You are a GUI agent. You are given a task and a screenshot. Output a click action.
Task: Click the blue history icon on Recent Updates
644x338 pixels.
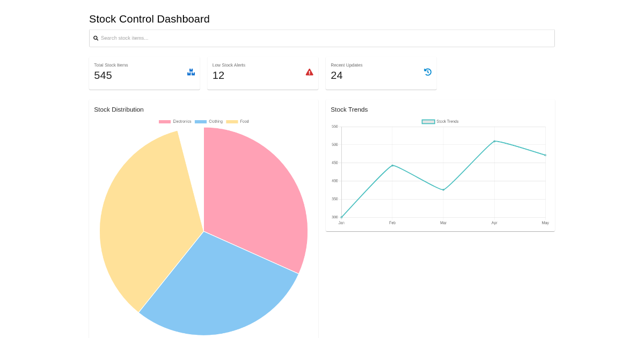tap(428, 72)
